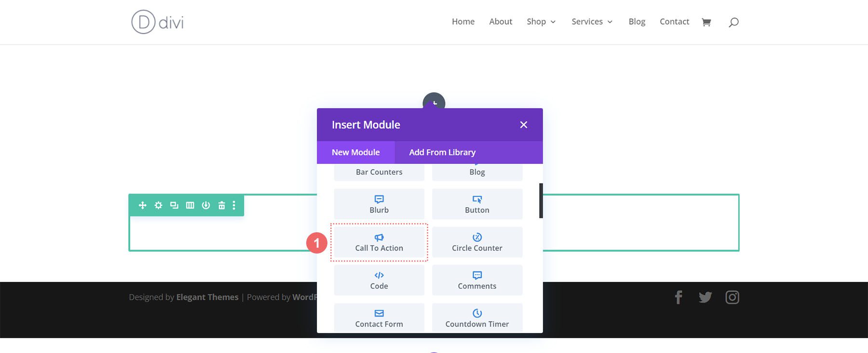
Task: Open row settings gear icon
Action: 158,205
